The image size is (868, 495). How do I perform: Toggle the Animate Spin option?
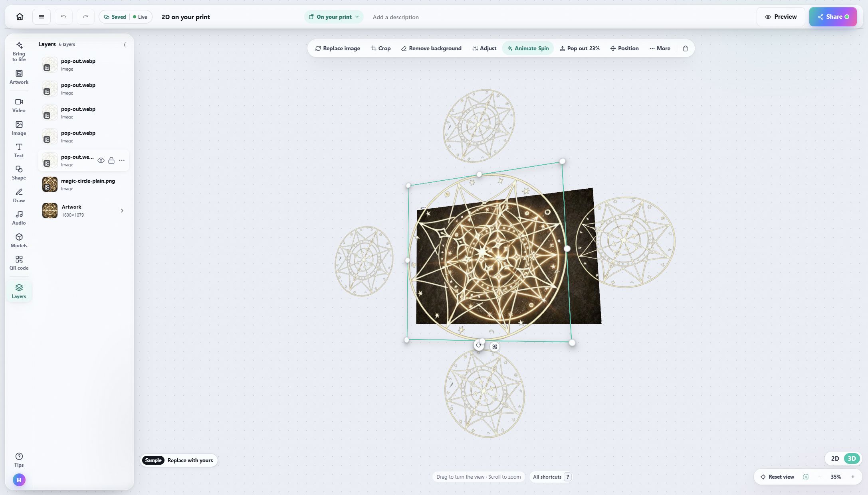point(528,48)
